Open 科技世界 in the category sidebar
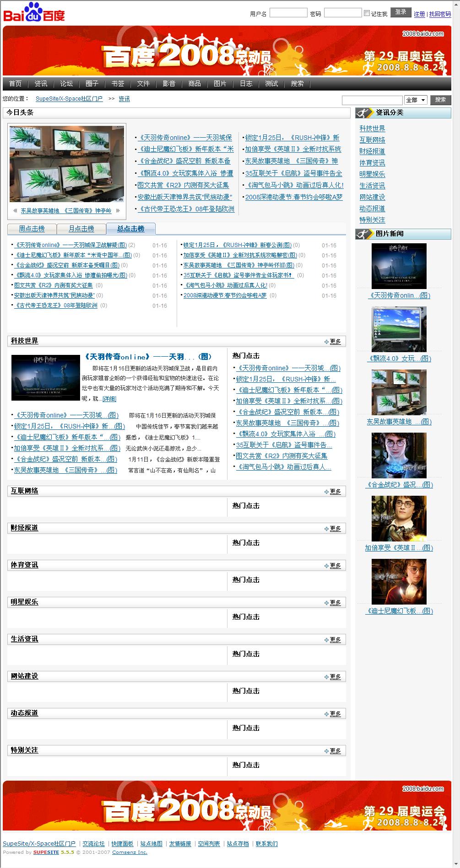The height and width of the screenshot is (868, 460). pyautogui.click(x=372, y=129)
